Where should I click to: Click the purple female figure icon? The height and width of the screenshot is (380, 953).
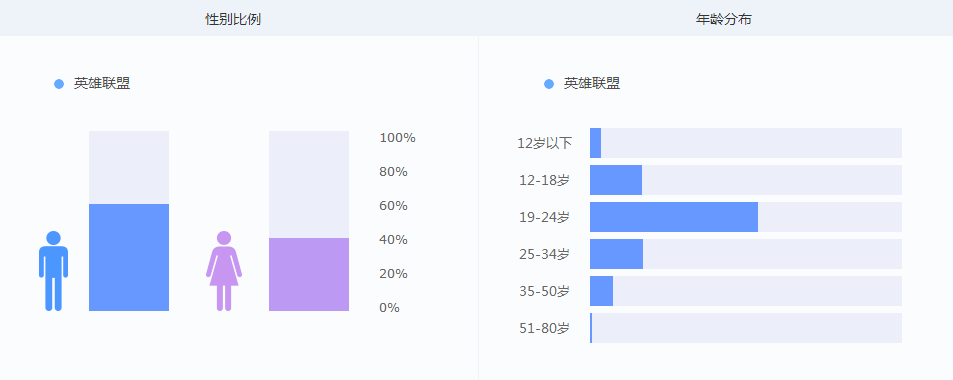click(x=224, y=271)
